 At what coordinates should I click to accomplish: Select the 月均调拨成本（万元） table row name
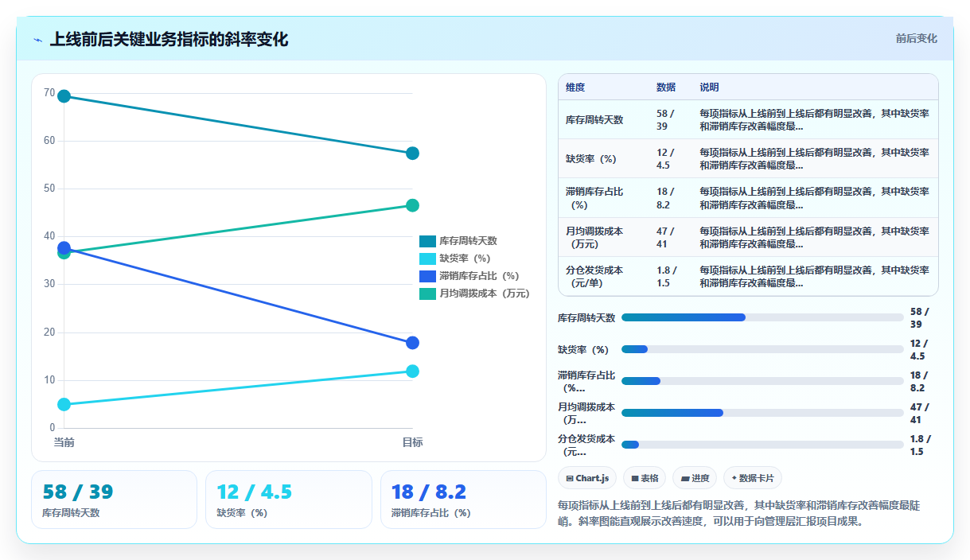pyautogui.click(x=594, y=237)
